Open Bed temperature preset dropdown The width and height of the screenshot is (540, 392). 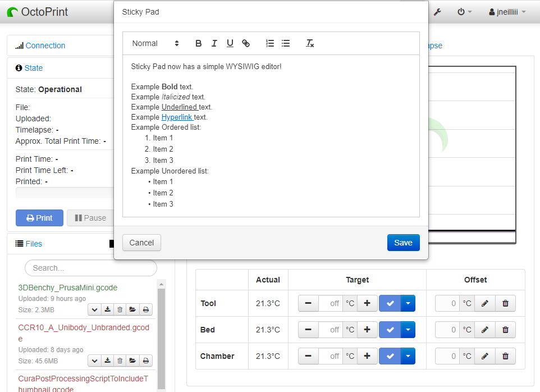coord(408,330)
